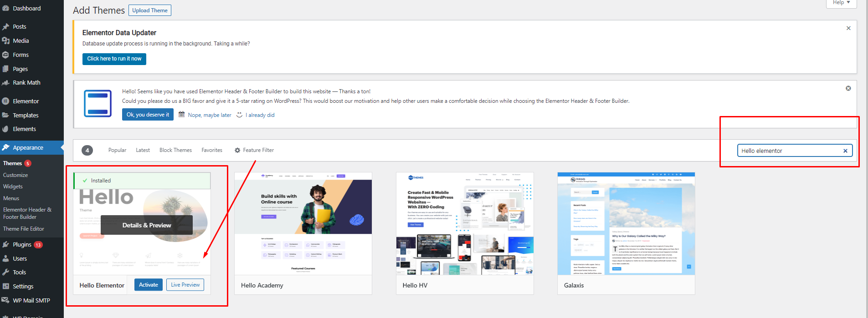The width and height of the screenshot is (868, 318).
Task: Dismiss the Elementor Data Updater notice
Action: 848,28
